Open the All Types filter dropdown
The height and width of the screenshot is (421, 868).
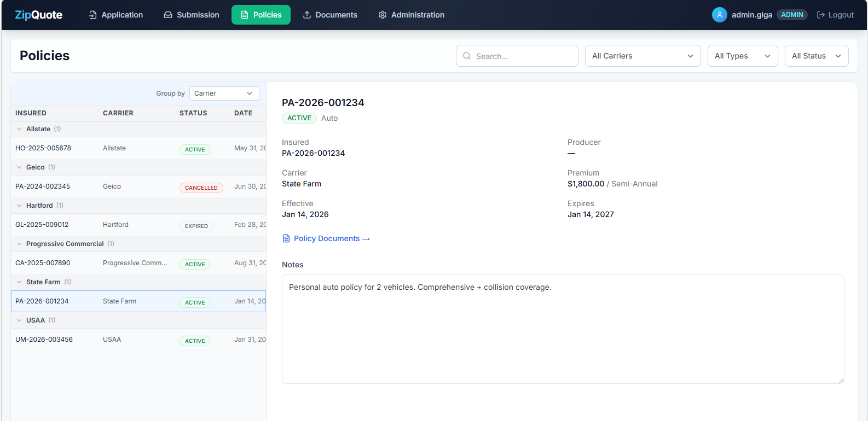point(742,56)
